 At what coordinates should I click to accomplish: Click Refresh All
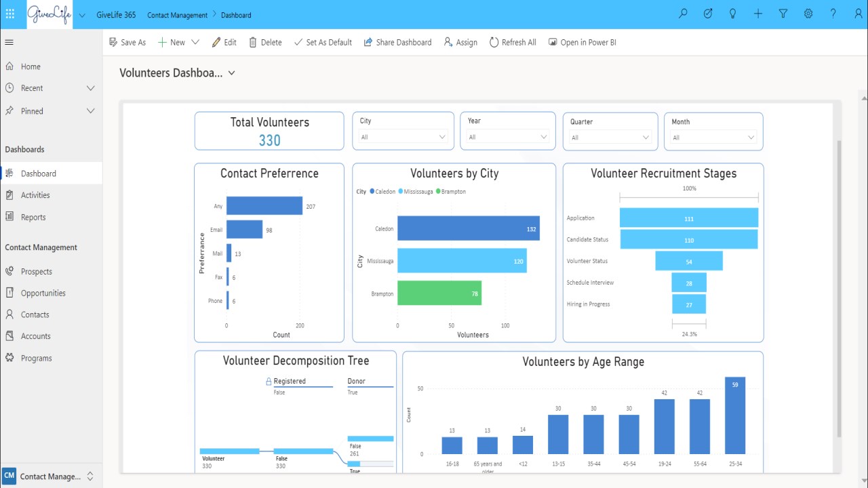click(513, 42)
